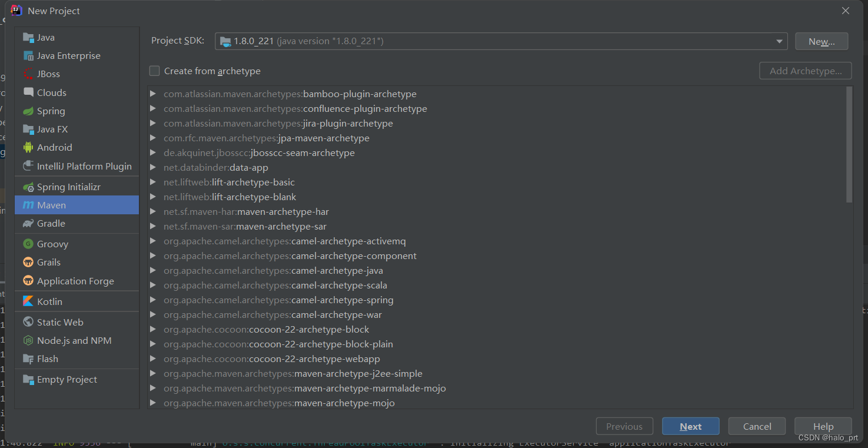Enable Create from archetype checkbox

tap(155, 71)
